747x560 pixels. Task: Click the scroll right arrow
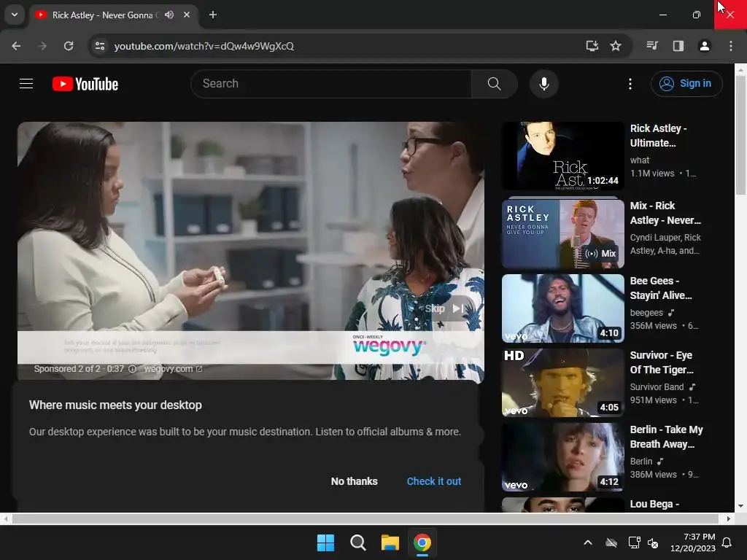click(729, 518)
